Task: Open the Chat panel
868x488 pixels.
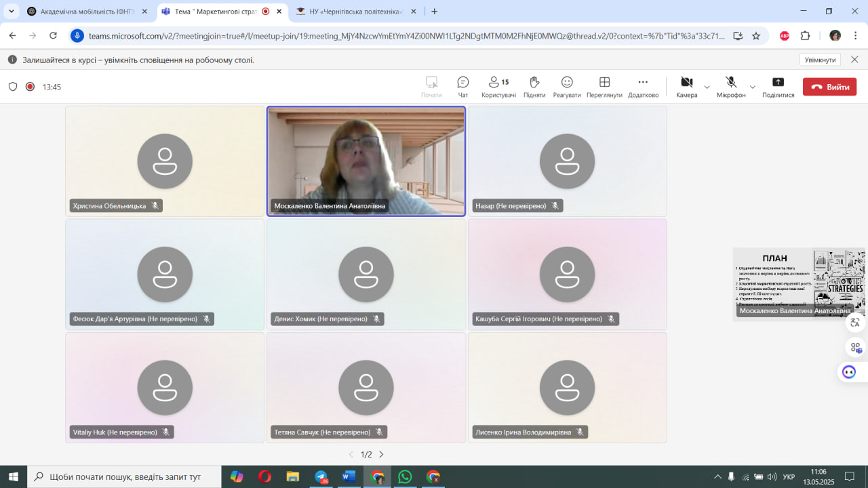Action: [x=463, y=87]
